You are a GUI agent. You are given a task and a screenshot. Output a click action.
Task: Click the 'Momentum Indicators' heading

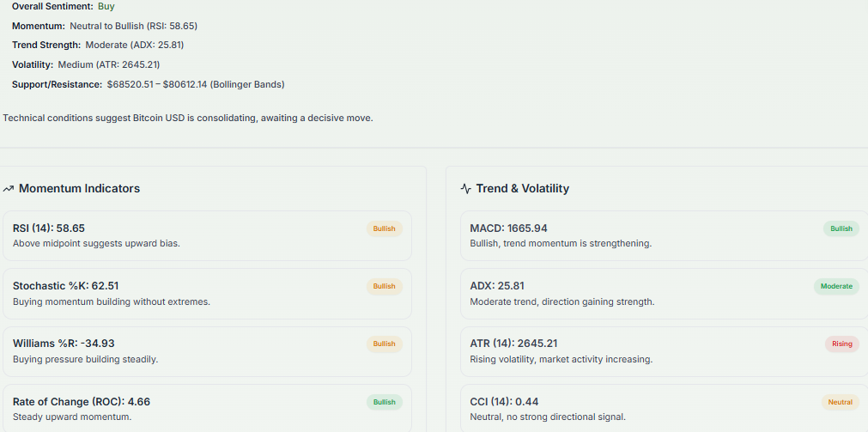tap(79, 188)
